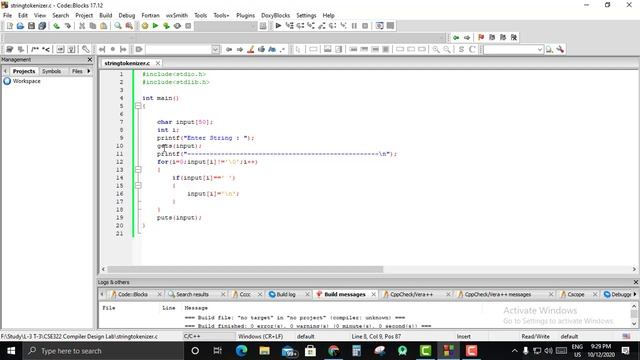Close the Logs & others panel

tap(636, 282)
